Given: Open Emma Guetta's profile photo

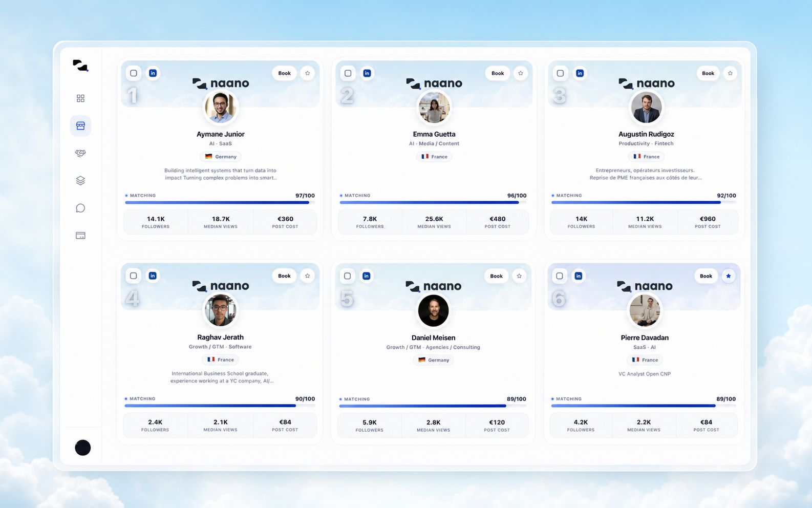Looking at the screenshot, I should 434,108.
